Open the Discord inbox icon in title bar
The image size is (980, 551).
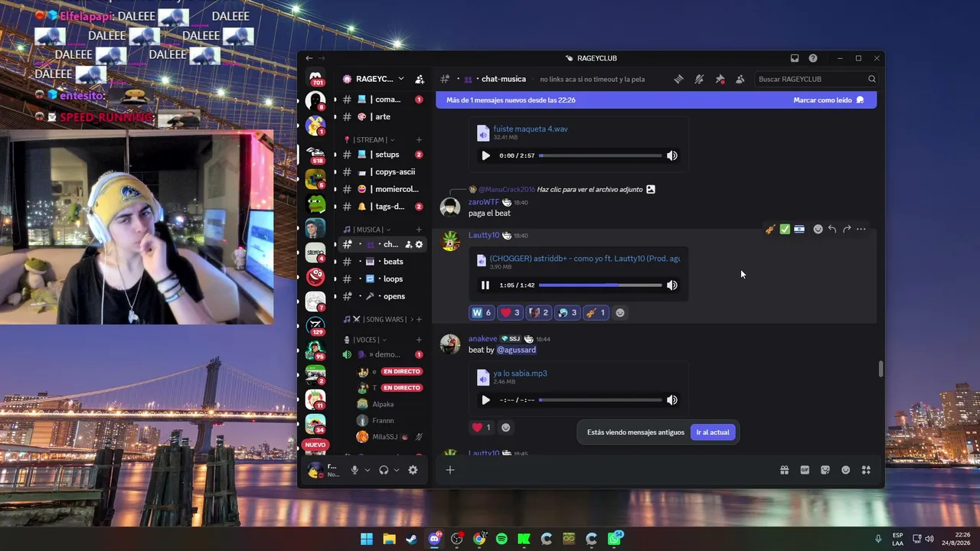795,58
